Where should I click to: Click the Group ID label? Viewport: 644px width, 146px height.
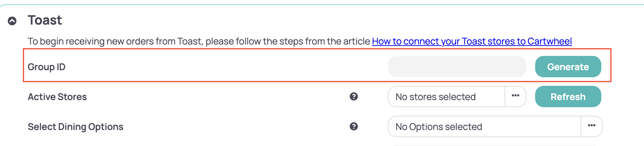click(x=47, y=67)
